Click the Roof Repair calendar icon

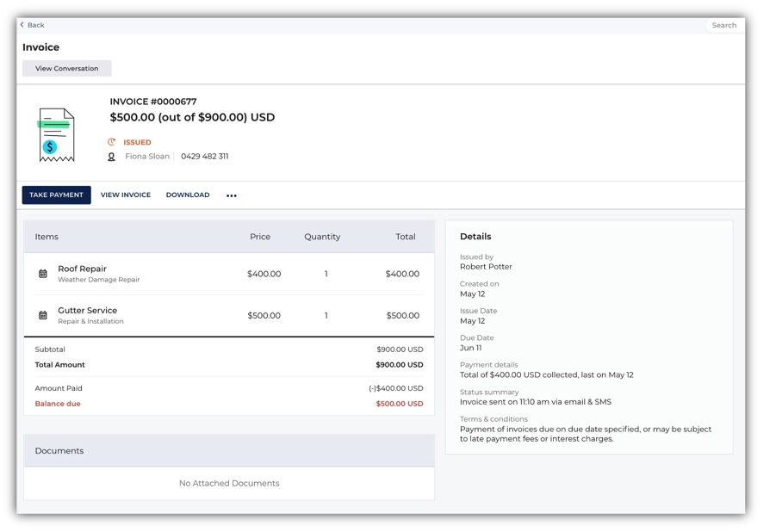coord(43,274)
